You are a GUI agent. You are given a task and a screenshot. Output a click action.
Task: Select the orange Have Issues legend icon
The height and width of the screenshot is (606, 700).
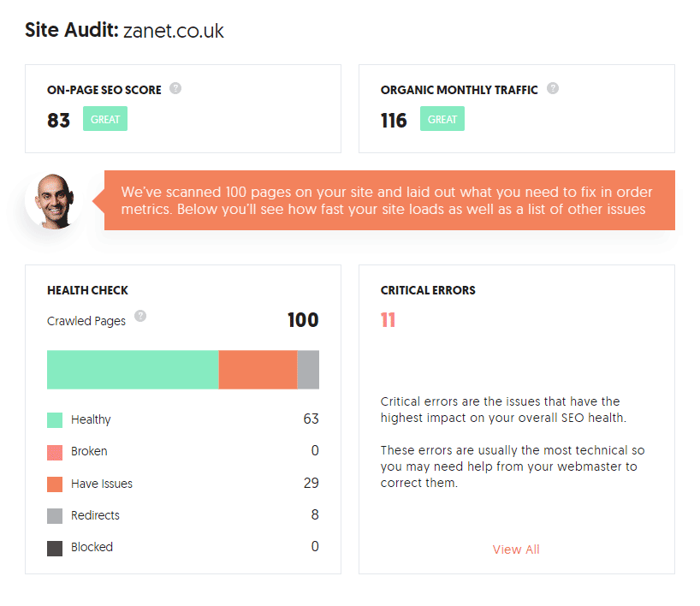tap(53, 483)
